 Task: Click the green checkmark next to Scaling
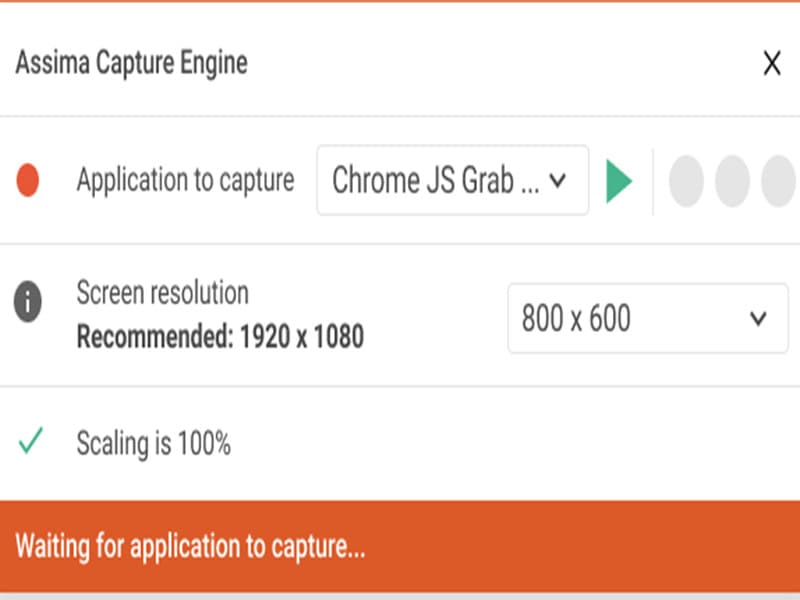point(30,442)
